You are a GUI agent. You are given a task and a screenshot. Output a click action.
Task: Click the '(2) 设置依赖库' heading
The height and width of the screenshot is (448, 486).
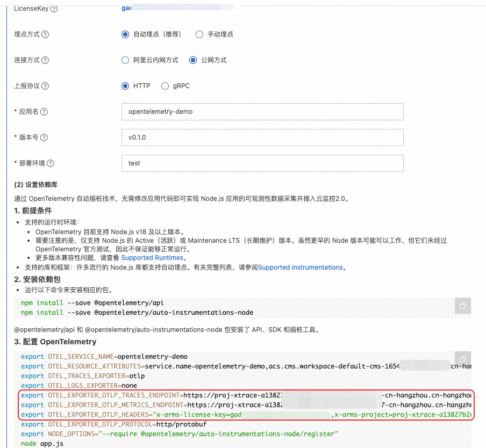click(x=35, y=185)
